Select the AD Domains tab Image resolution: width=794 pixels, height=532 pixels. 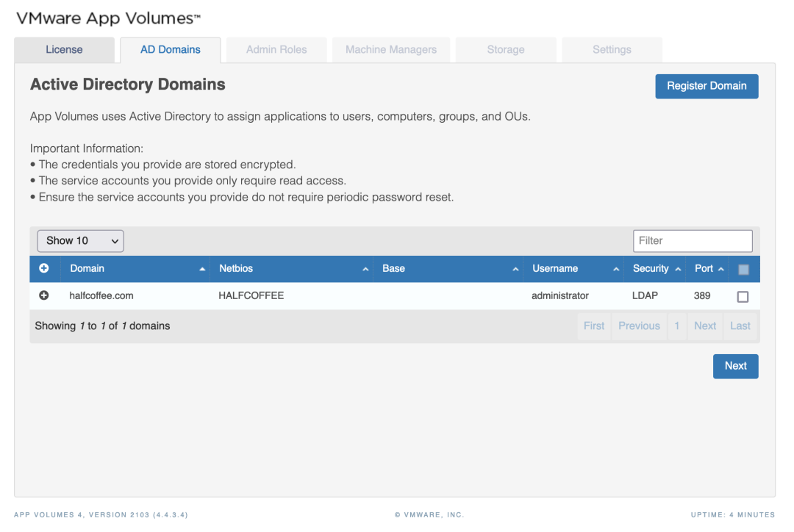[x=171, y=50]
